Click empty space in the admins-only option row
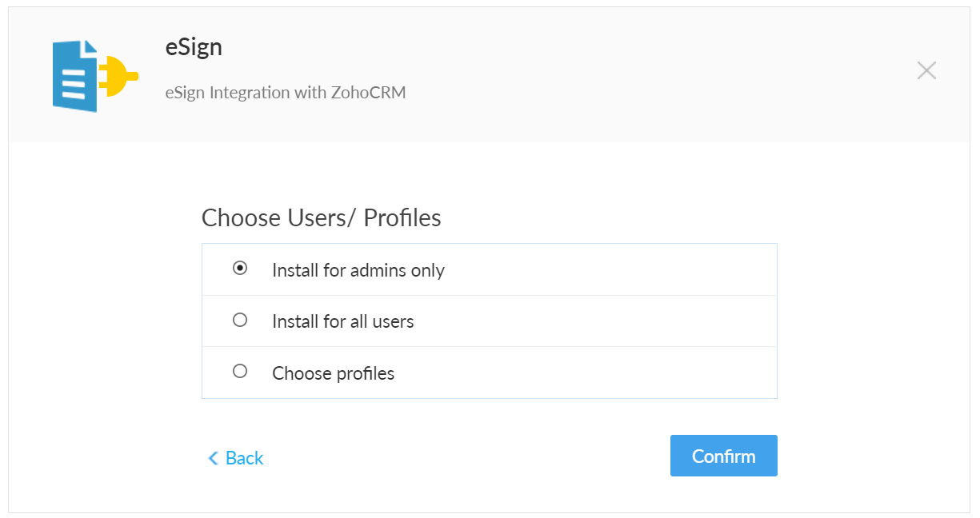 [608, 270]
